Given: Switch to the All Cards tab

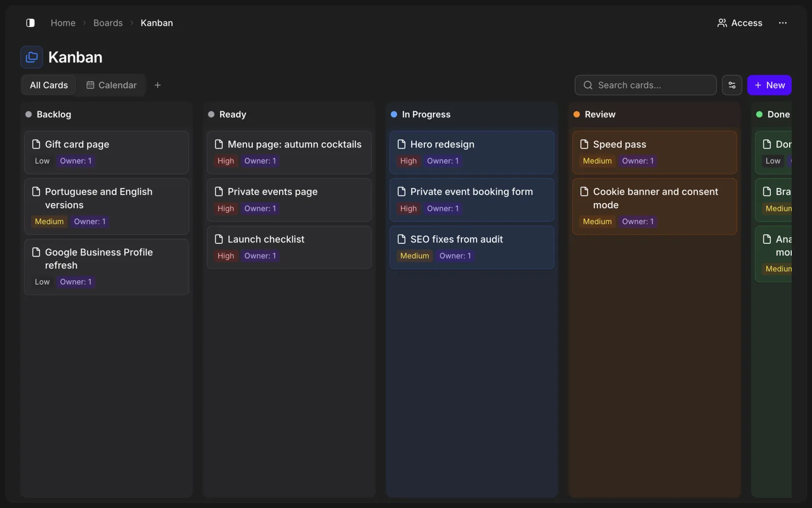Looking at the screenshot, I should [x=49, y=85].
